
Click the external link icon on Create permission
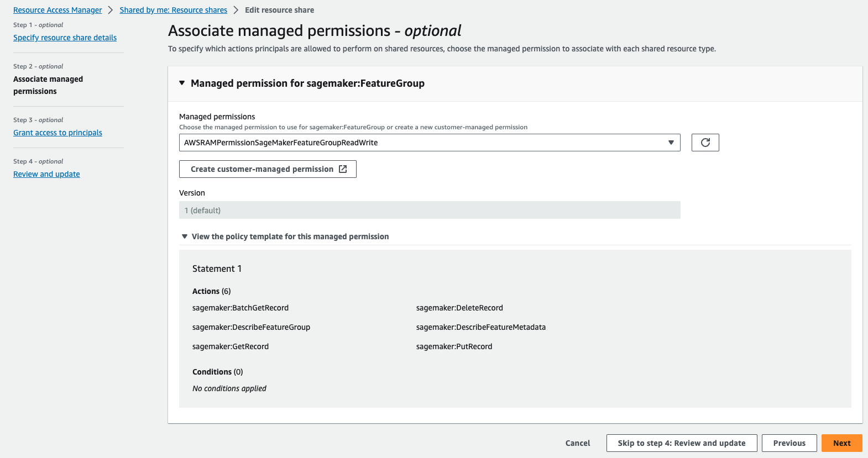coord(343,169)
